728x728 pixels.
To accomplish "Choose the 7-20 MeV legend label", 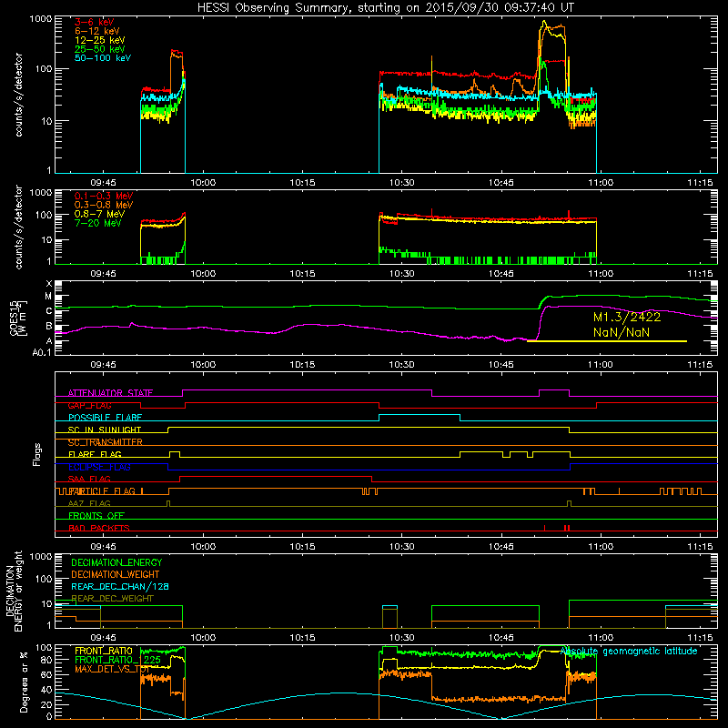I will (x=97, y=223).
